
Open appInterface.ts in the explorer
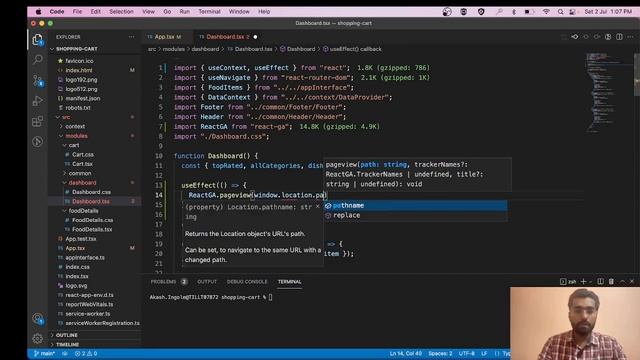click(85, 258)
